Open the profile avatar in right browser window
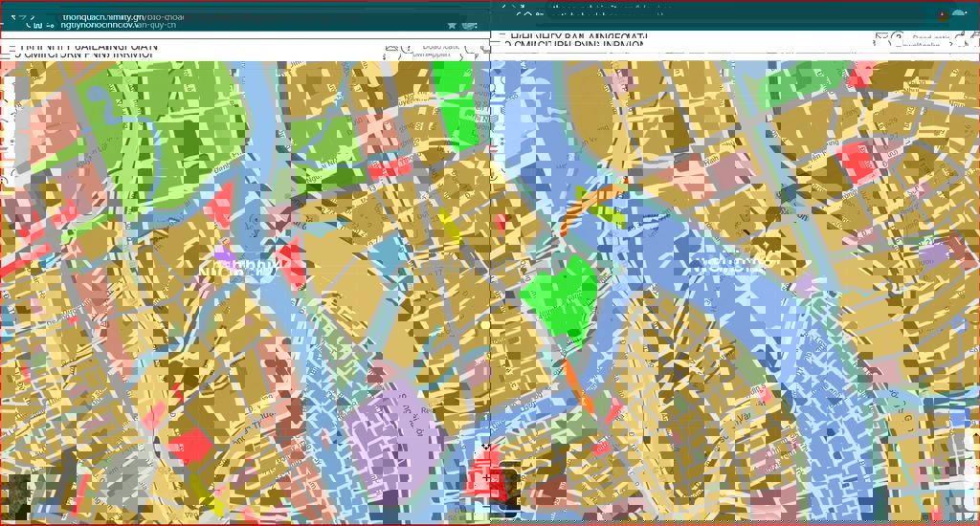Image resolution: width=980 pixels, height=526 pixels. tap(959, 16)
